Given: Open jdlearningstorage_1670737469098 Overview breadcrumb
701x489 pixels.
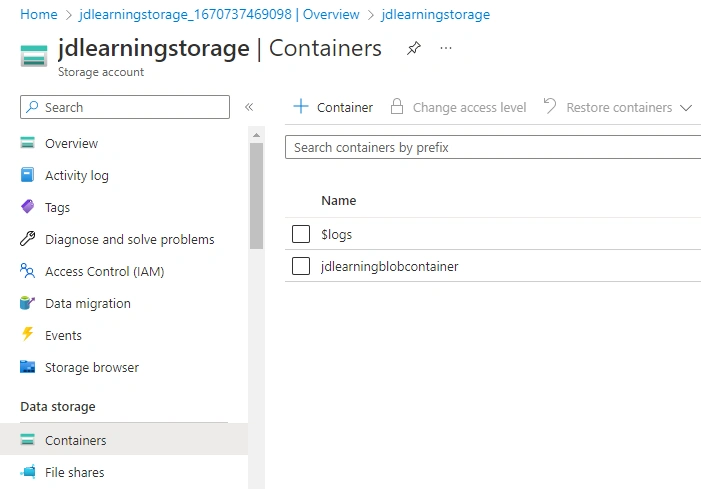Looking at the screenshot, I should (220, 14).
